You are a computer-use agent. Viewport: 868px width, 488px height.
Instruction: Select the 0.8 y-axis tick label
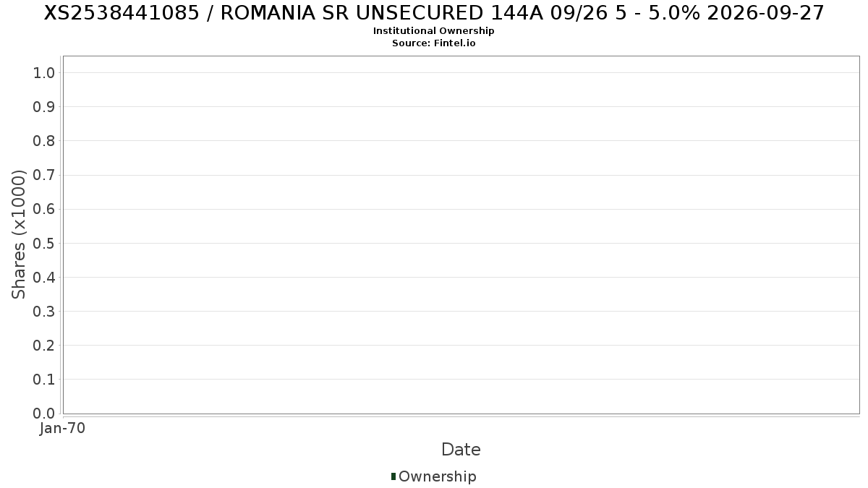point(44,140)
